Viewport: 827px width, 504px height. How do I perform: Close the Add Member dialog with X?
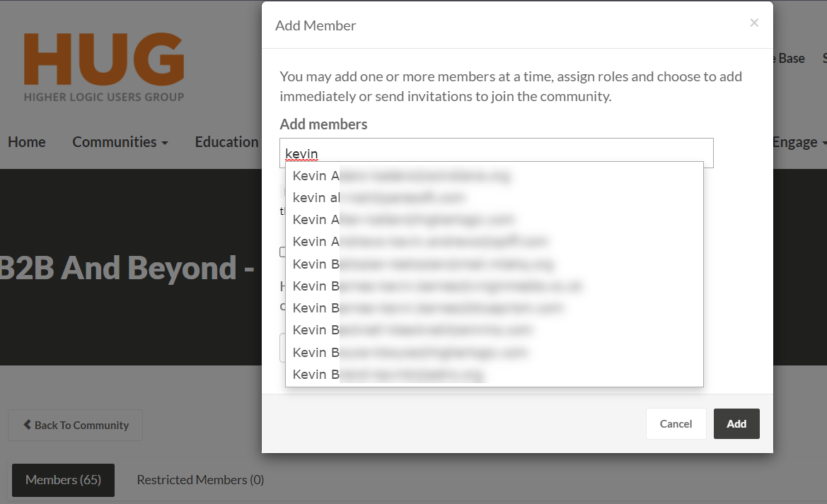[753, 23]
